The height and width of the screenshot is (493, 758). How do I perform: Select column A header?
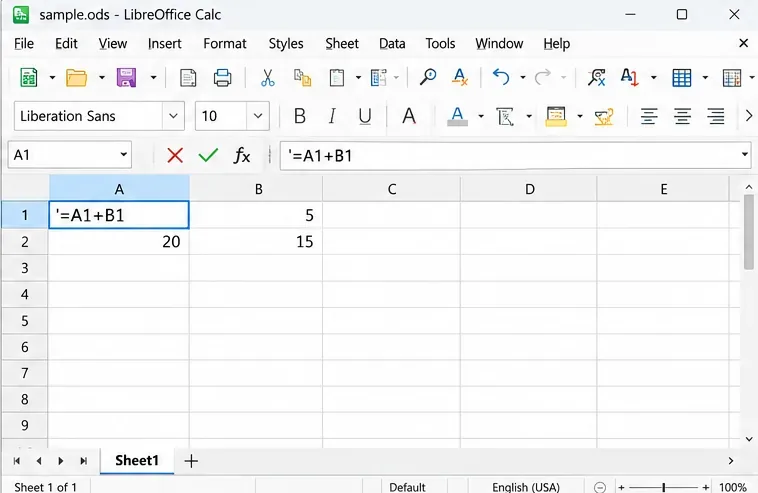[119, 189]
